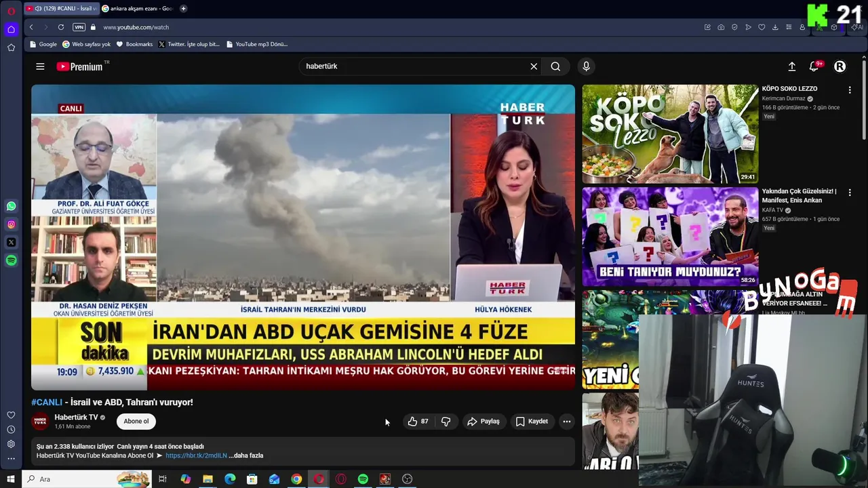Open Spotify in Opera sidebar
868x488 pixels.
point(11,260)
